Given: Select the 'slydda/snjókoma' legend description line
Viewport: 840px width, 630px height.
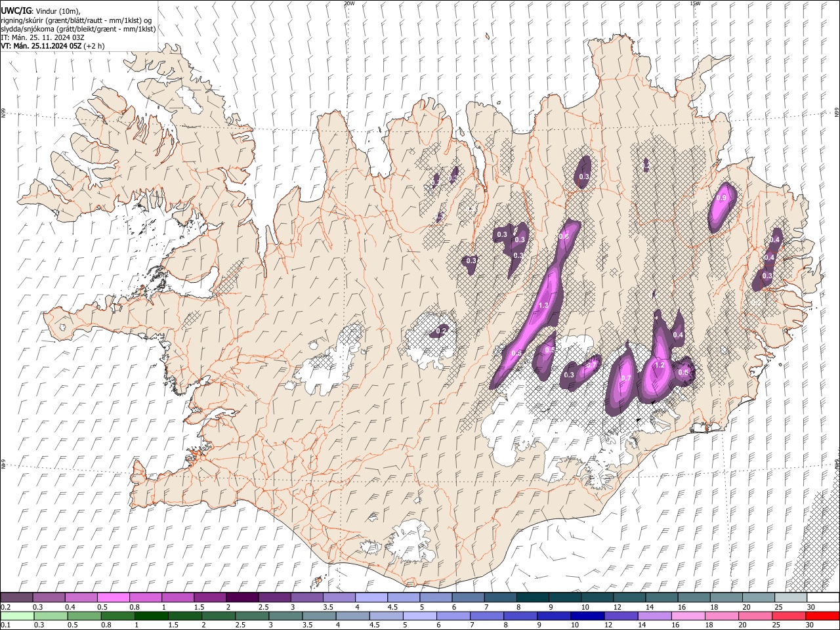Looking at the screenshot, I should tap(78, 29).
